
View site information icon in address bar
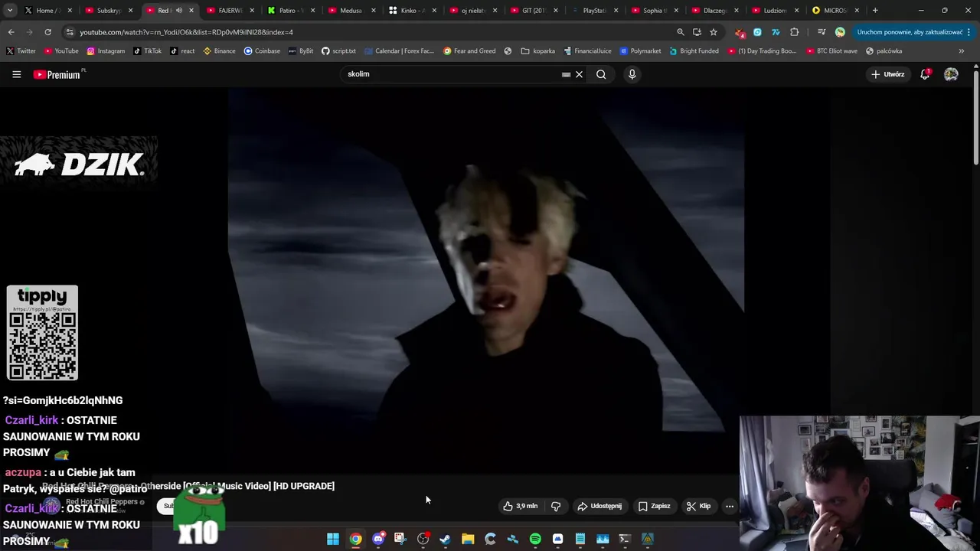70,32
